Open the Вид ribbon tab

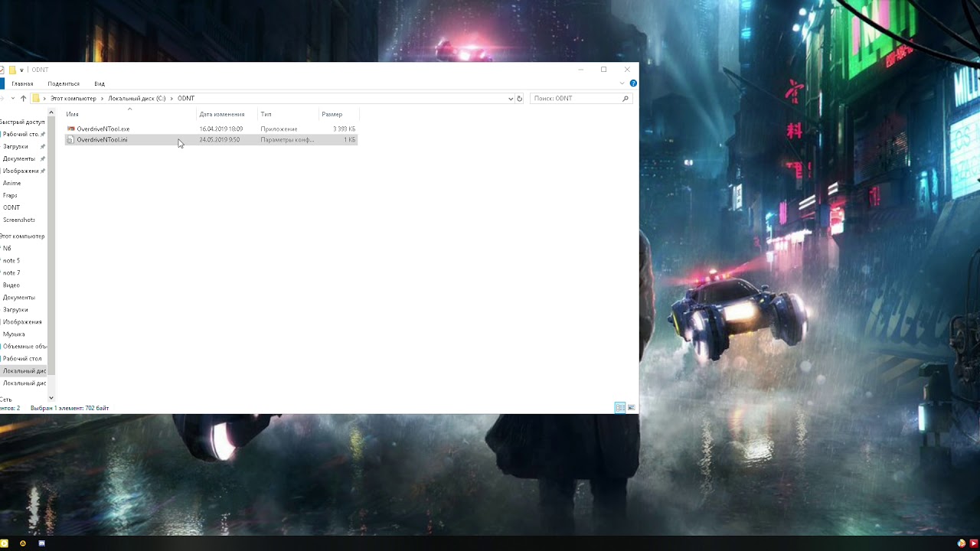[x=100, y=83]
